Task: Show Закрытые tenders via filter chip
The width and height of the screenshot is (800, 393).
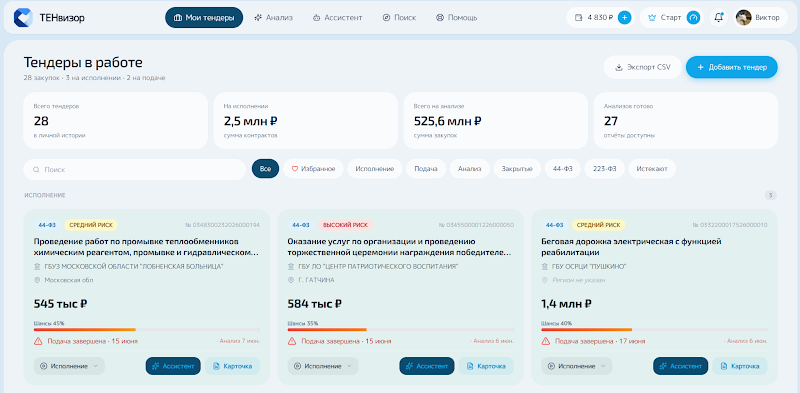Action: (517, 169)
